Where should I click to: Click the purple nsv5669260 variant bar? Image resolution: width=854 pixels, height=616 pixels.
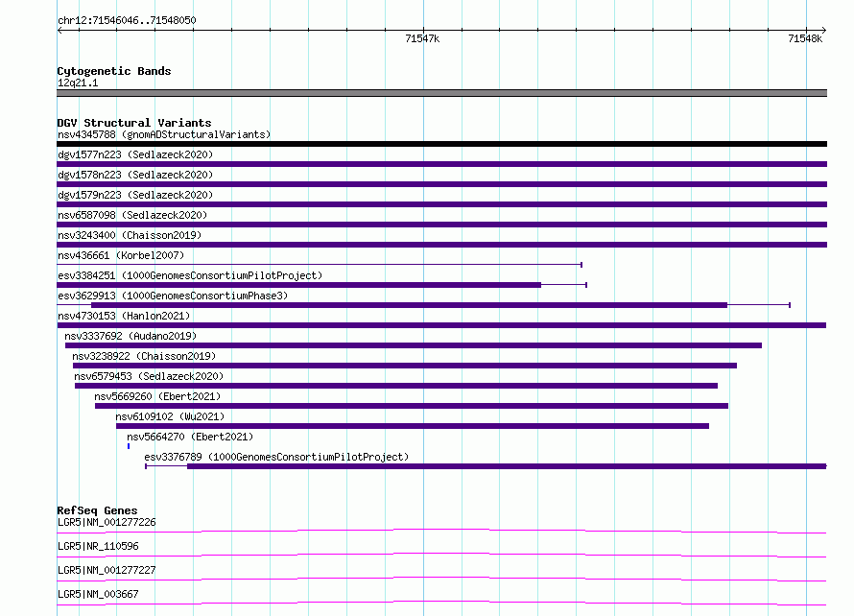[412, 406]
